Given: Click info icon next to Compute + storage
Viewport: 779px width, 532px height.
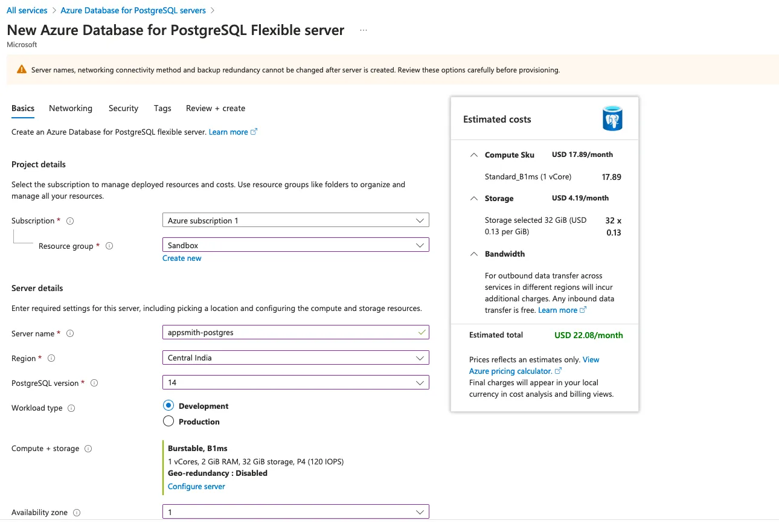Looking at the screenshot, I should pyautogui.click(x=88, y=449).
